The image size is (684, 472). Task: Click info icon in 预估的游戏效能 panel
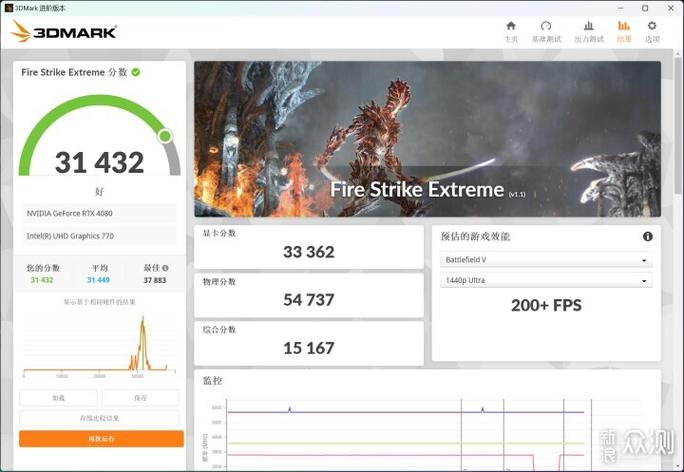648,236
